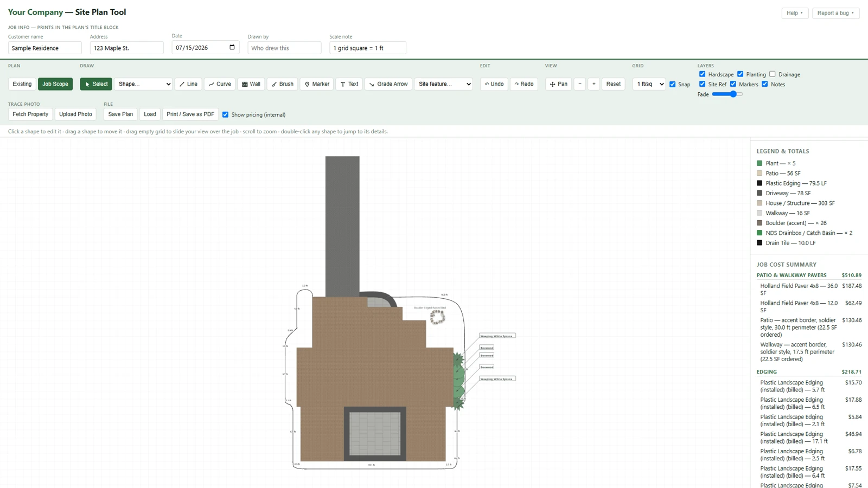Enable the Pan view tool
This screenshot has height=488, width=868.
tap(558, 84)
